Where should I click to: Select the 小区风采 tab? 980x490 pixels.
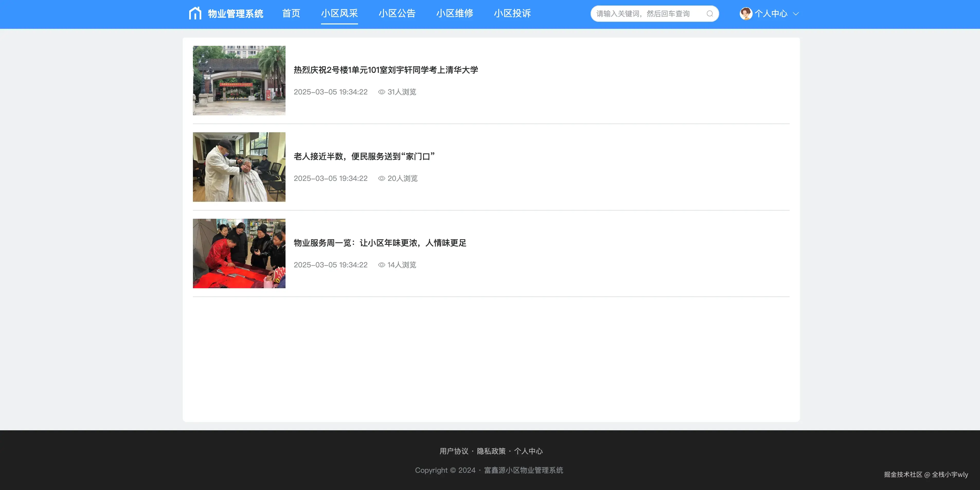point(339,14)
